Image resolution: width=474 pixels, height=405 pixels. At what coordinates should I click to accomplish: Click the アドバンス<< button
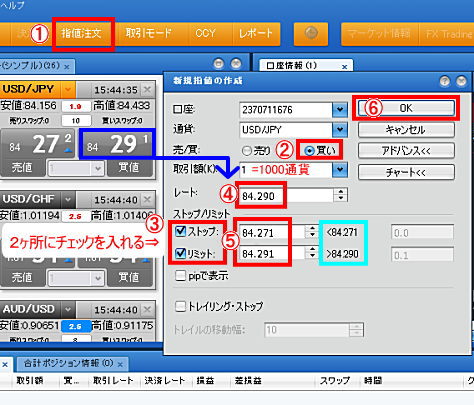pos(406,151)
